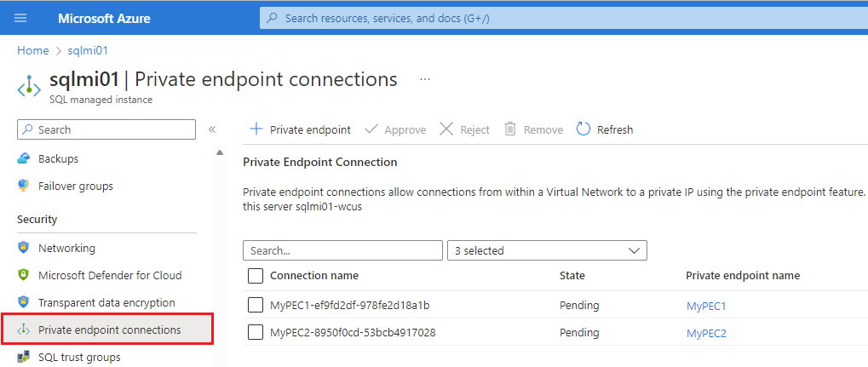
Task: Toggle the select-all Connection name checkbox
Action: (256, 275)
